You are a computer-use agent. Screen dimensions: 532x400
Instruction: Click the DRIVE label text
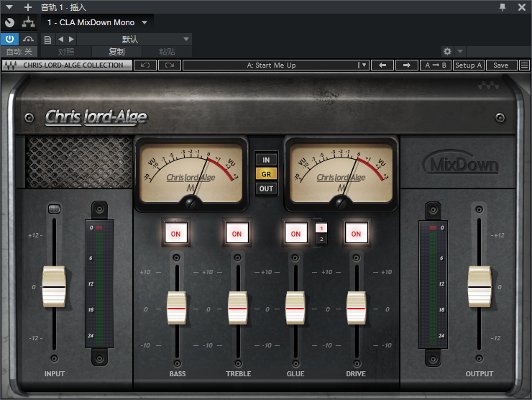point(356,374)
